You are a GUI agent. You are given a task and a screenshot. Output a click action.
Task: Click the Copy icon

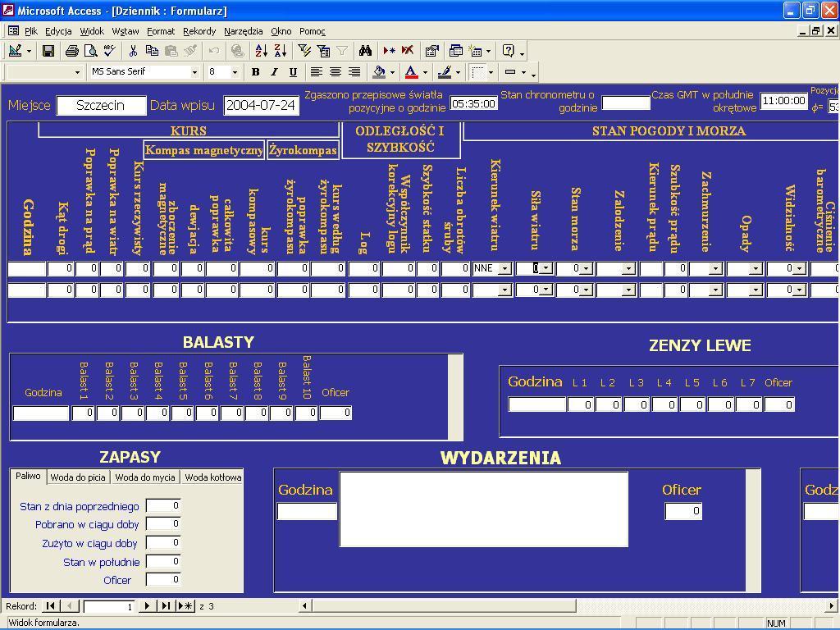152,51
